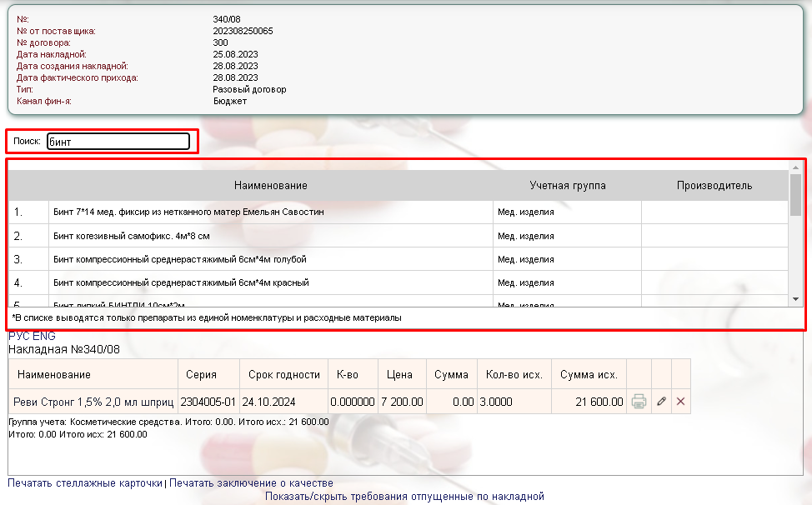
Task: Switch language to РУС
Action: (18, 337)
